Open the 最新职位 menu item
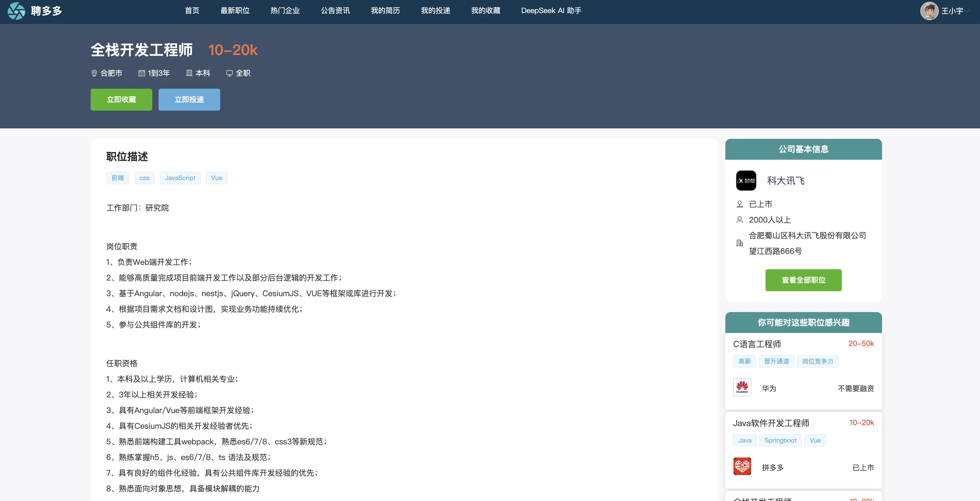Screen dimensions: 980x501 [x=235, y=11]
